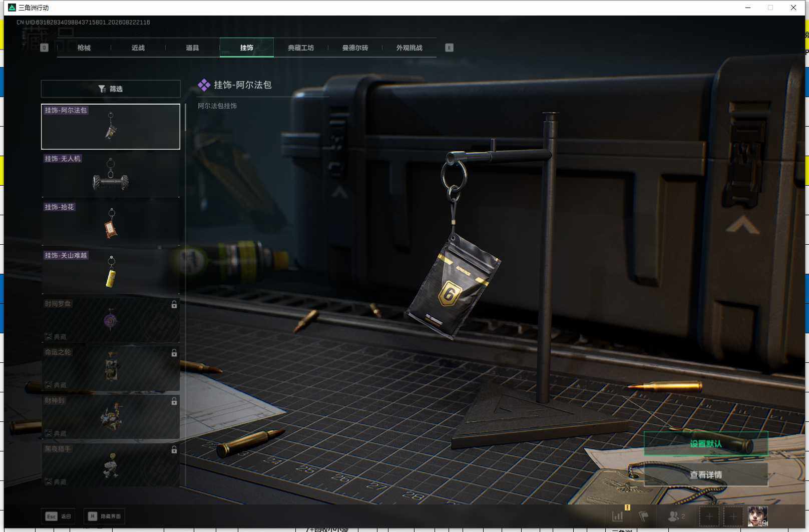Viewport: 809px width, 532px height.
Task: Select the 挂饰 tab
Action: (x=247, y=48)
